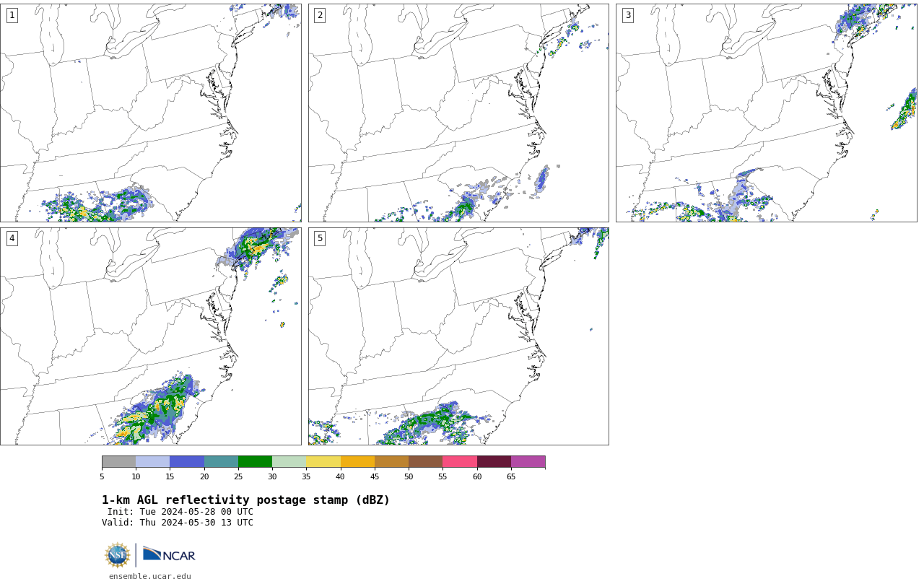Open ensemble member 2 reflectivity map

coord(458,113)
